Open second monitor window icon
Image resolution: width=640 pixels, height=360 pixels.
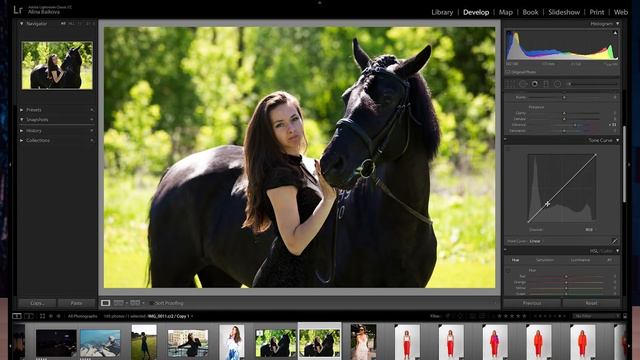click(29, 316)
